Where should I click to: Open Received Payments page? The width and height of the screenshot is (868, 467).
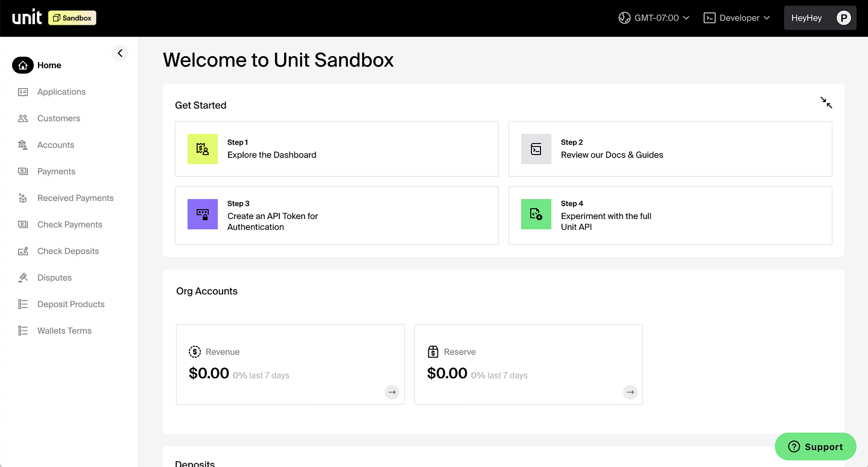(75, 198)
